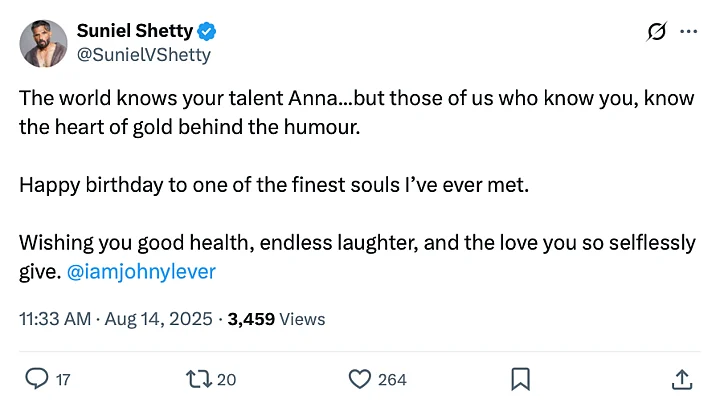Open Suniel Shetty's profile picture
The width and height of the screenshot is (720, 403).
click(43, 42)
